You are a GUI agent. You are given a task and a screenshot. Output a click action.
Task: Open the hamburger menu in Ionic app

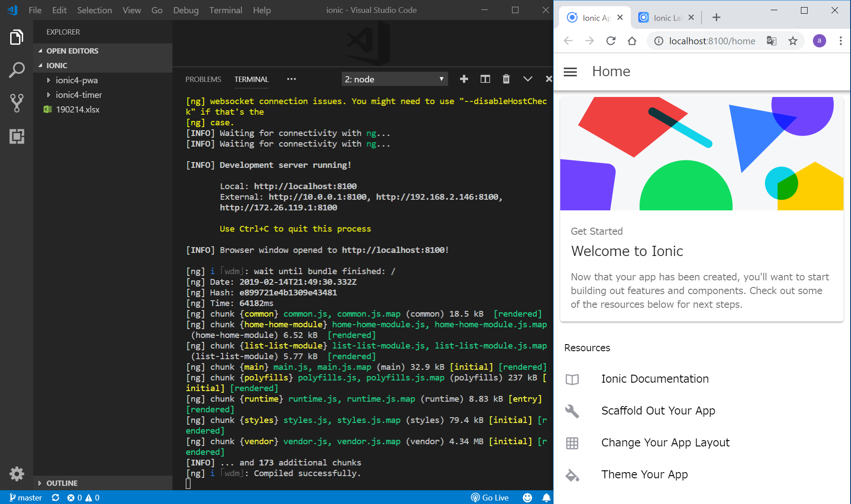click(x=570, y=71)
